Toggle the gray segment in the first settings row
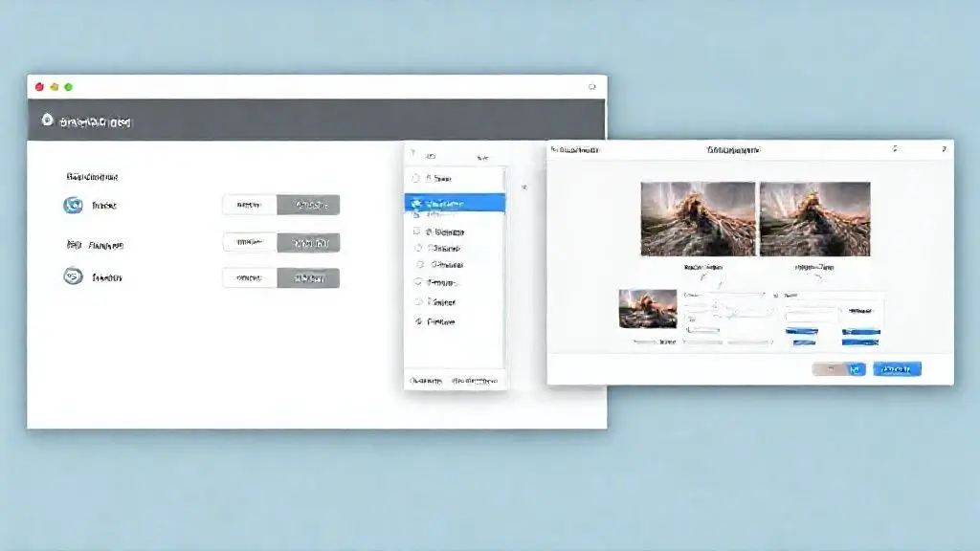980x551 pixels. click(x=308, y=205)
